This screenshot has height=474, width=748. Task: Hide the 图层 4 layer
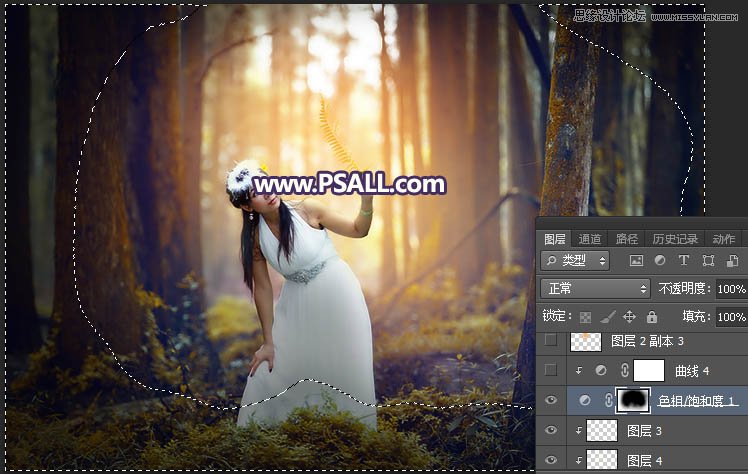coord(551,460)
